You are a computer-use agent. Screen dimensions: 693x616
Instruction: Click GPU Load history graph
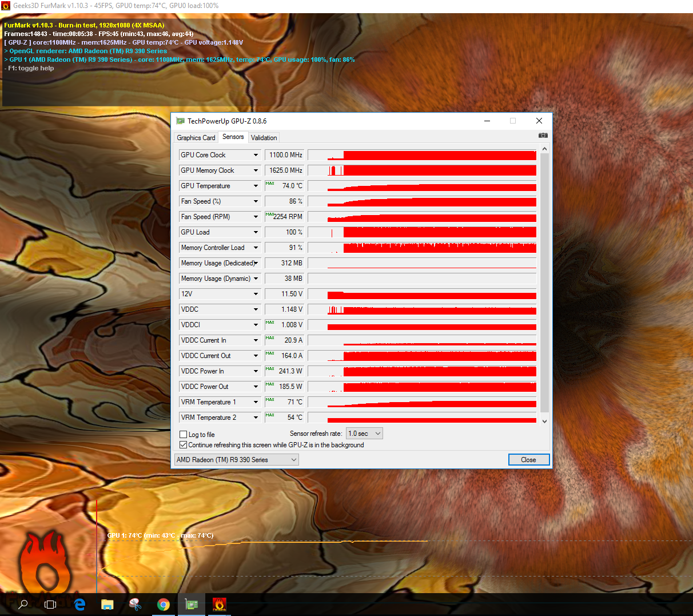[422, 232]
